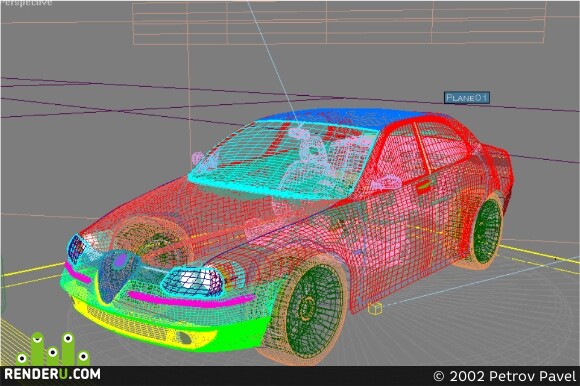This screenshot has height=386, width=580.
Task: Open the RENDERU.COM logo link
Action: (x=52, y=374)
